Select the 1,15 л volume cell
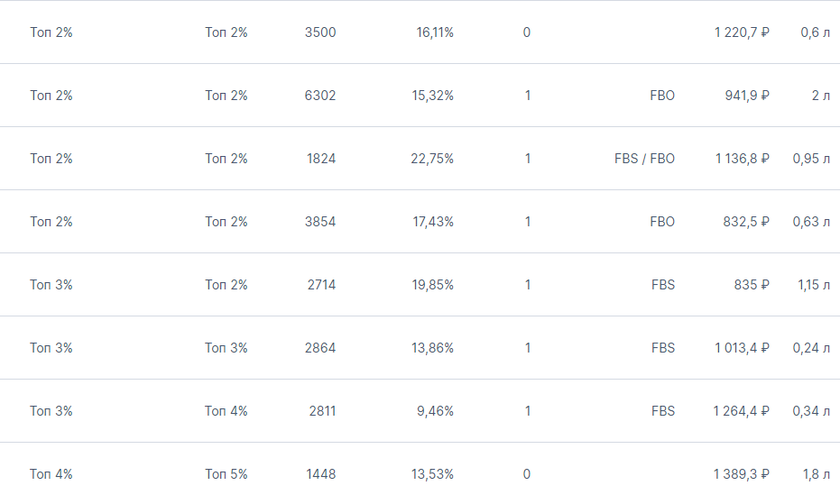Image resolution: width=840 pixels, height=504 pixels. coord(814,285)
